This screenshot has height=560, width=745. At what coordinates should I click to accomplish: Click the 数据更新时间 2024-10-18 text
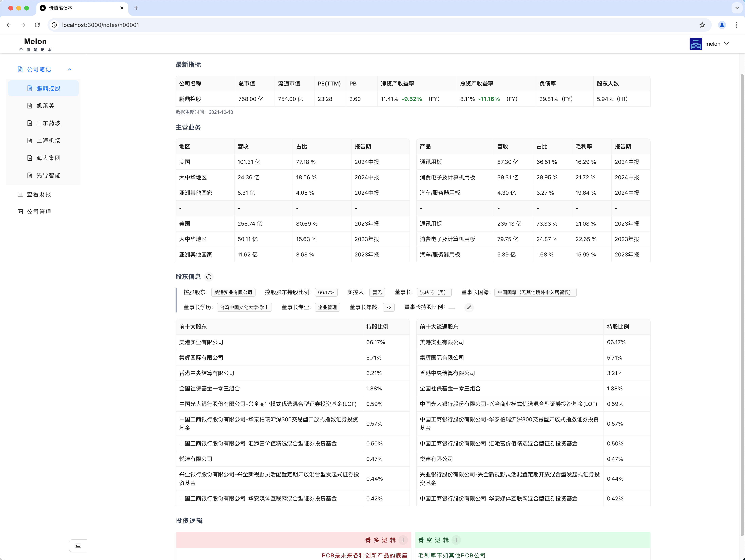click(x=204, y=112)
